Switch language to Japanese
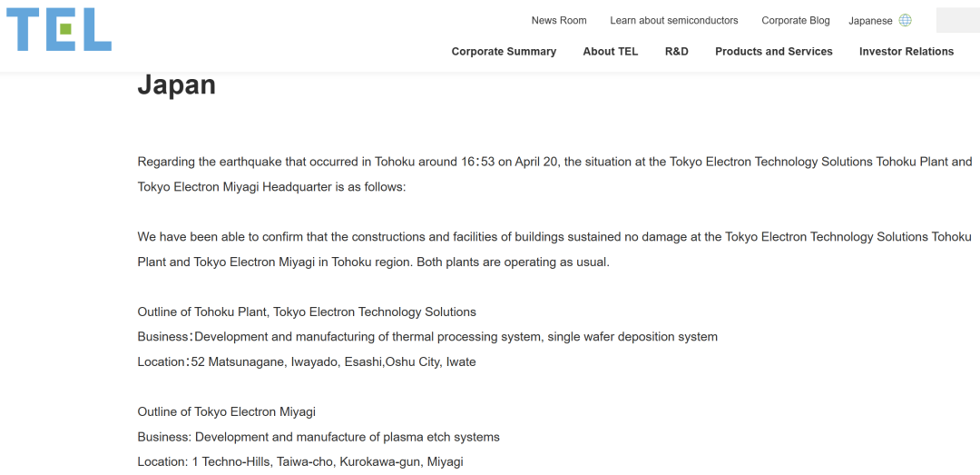The image size is (980, 475). point(870,21)
